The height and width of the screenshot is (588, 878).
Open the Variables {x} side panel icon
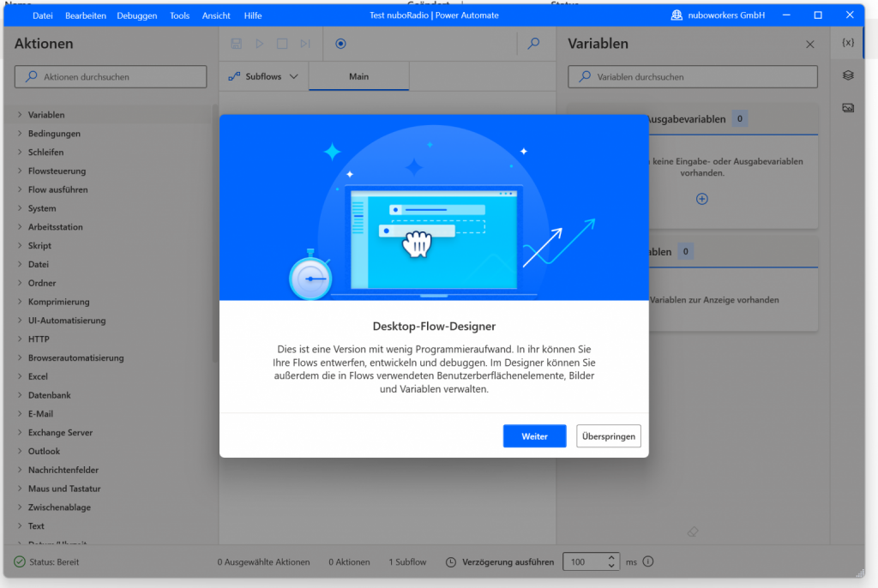click(x=848, y=43)
